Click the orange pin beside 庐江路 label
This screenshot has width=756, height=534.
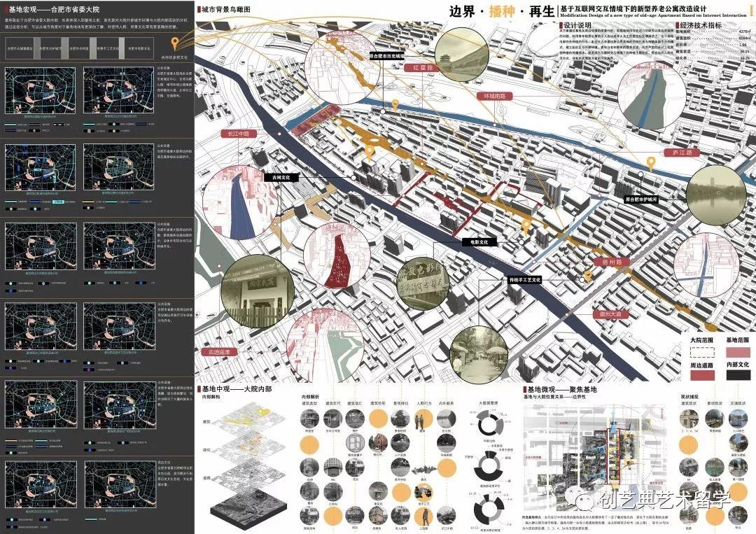[x=651, y=163]
